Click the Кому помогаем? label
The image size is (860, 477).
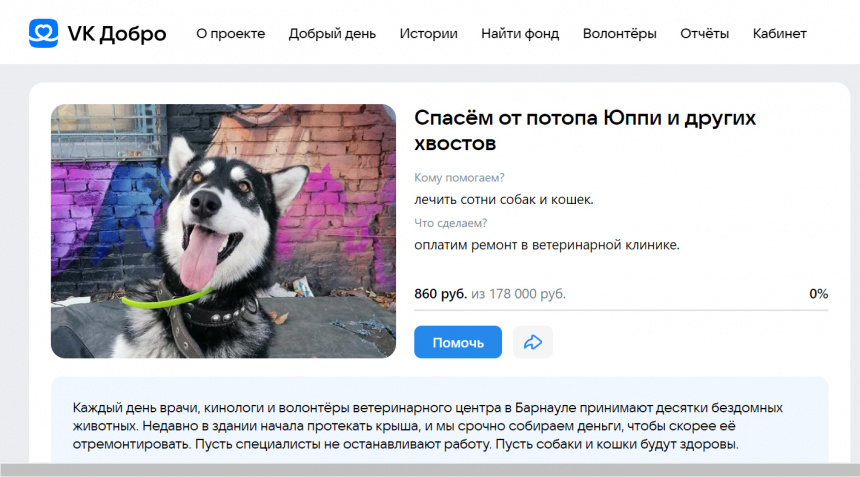tap(459, 178)
